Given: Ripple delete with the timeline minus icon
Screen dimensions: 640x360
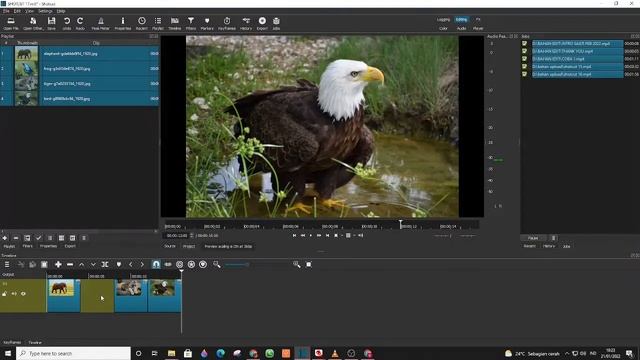Looking at the screenshot, I should click(70, 264).
